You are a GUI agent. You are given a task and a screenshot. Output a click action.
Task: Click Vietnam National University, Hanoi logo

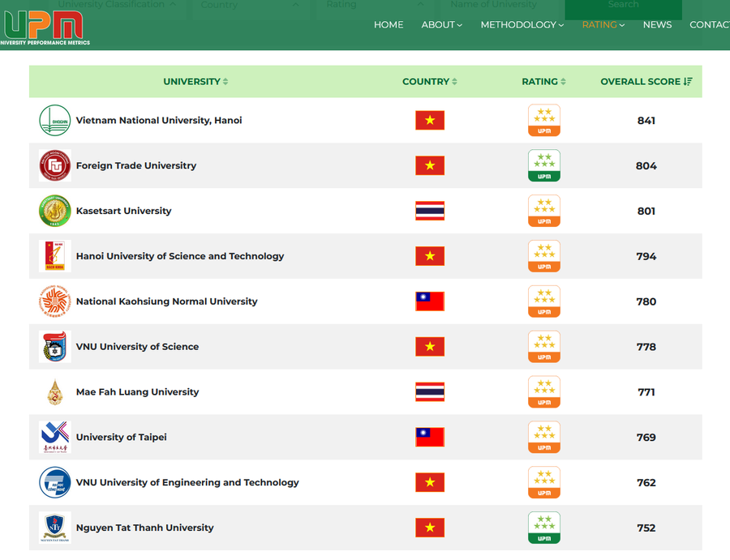pyautogui.click(x=55, y=121)
